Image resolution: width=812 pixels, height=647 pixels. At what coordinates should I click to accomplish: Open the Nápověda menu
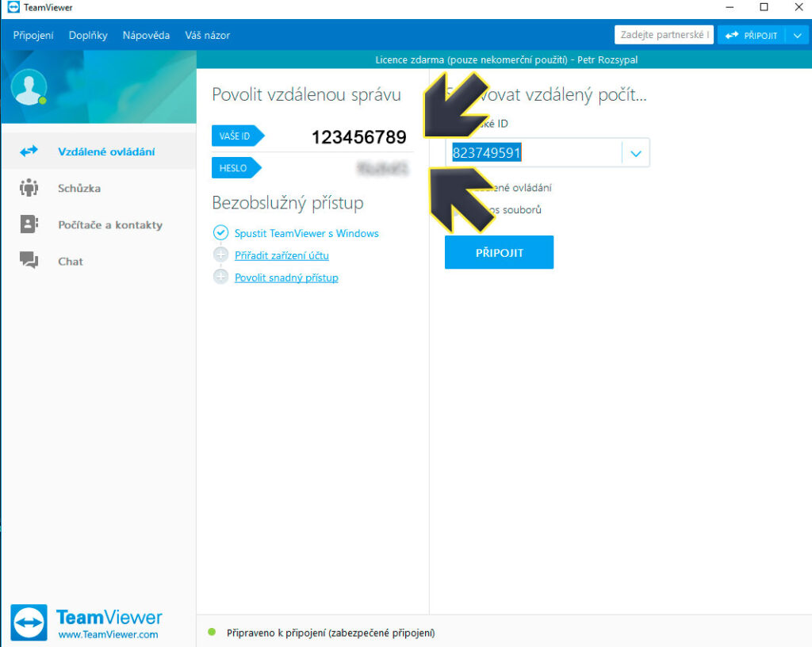point(146,36)
